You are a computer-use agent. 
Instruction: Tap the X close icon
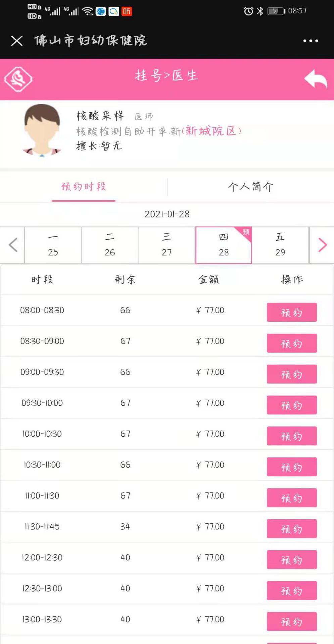[x=17, y=41]
